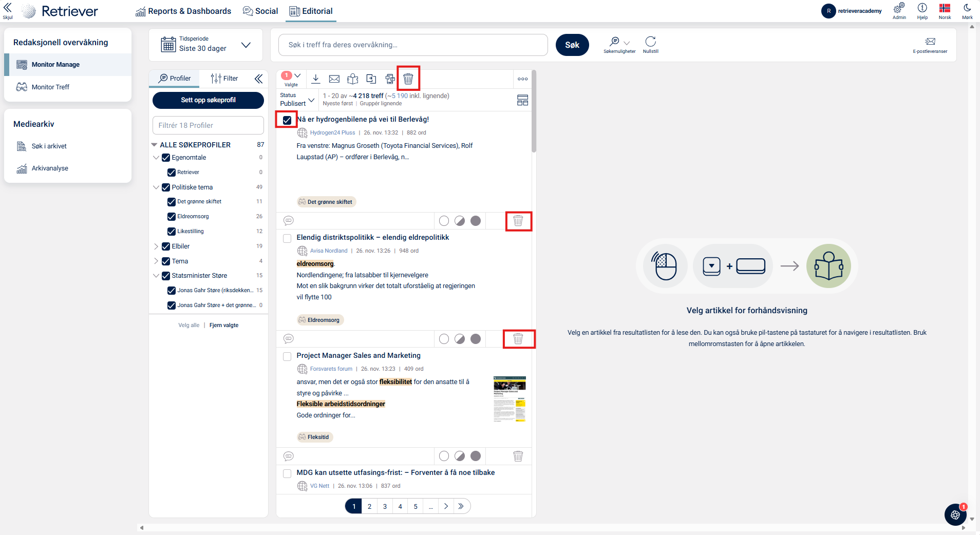
Task: Open the Hjelp info icon
Action: pos(922,8)
